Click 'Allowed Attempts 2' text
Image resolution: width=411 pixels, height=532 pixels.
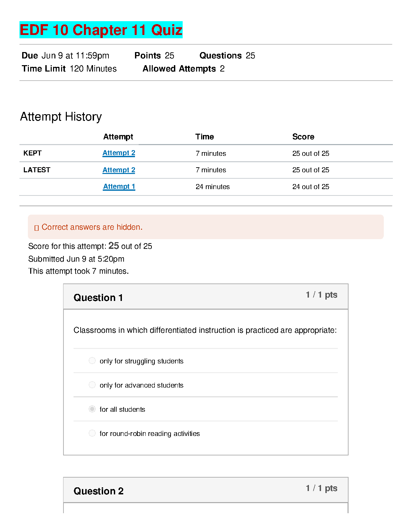click(184, 69)
